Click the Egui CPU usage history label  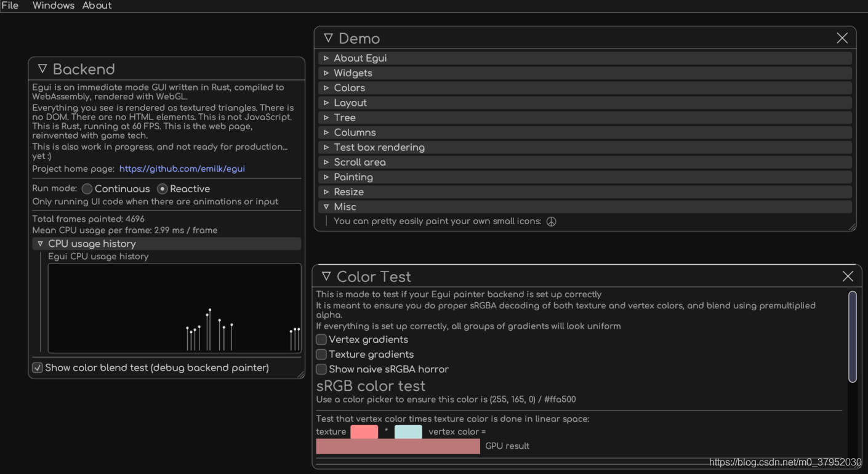tap(98, 256)
